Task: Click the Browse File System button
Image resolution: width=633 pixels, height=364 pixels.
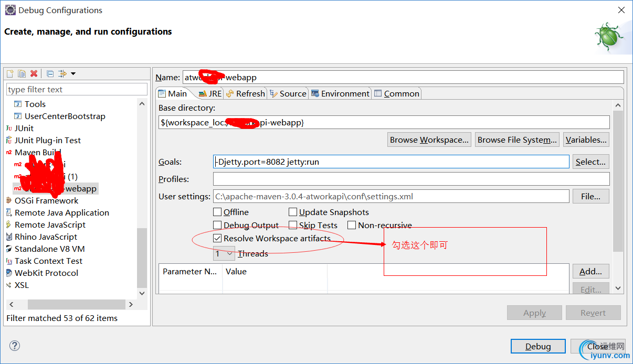Action: [517, 140]
